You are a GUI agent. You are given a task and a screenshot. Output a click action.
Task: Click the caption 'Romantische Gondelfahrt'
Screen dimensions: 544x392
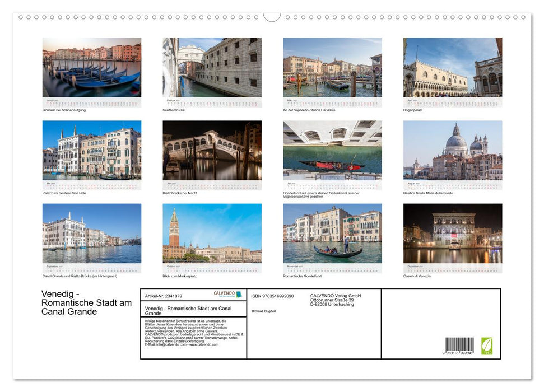[x=302, y=276]
